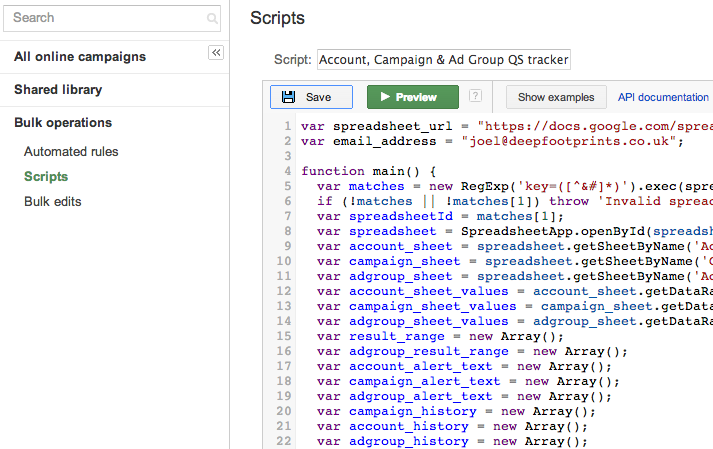This screenshot has height=449, width=713.
Task: Click line number 3 in gutter
Action: 288,156
